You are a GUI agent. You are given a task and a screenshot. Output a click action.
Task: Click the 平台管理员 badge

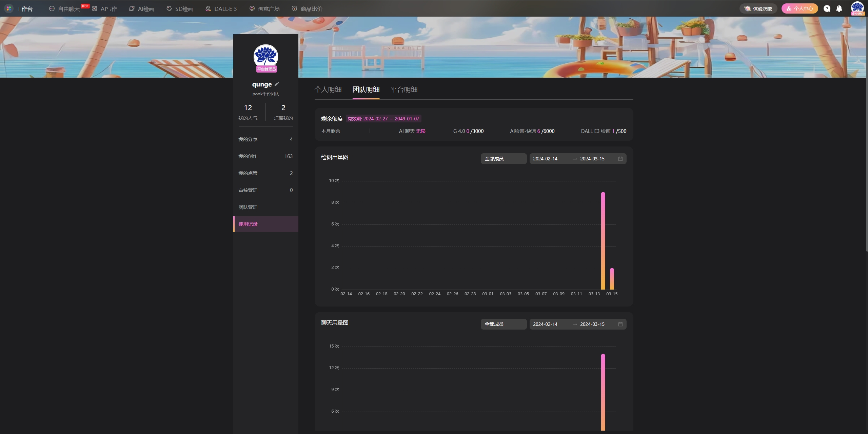(267, 69)
